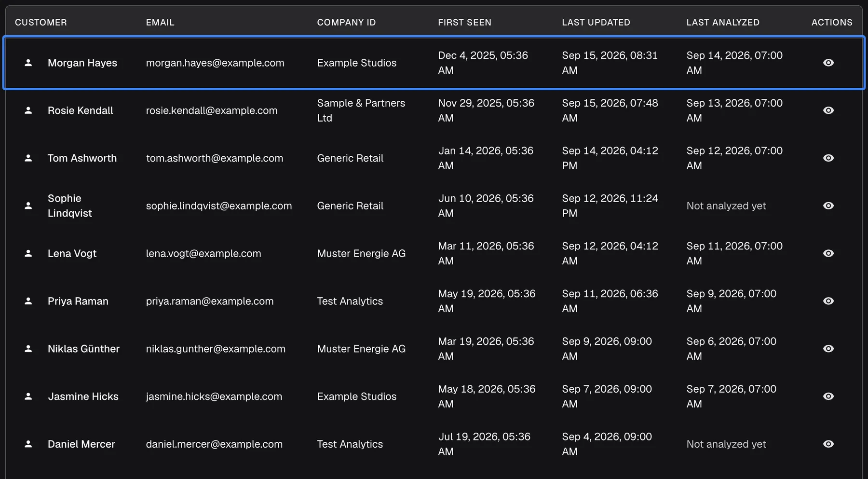Click the view eye icon for Morgan Hayes
The height and width of the screenshot is (479, 868).
click(828, 63)
